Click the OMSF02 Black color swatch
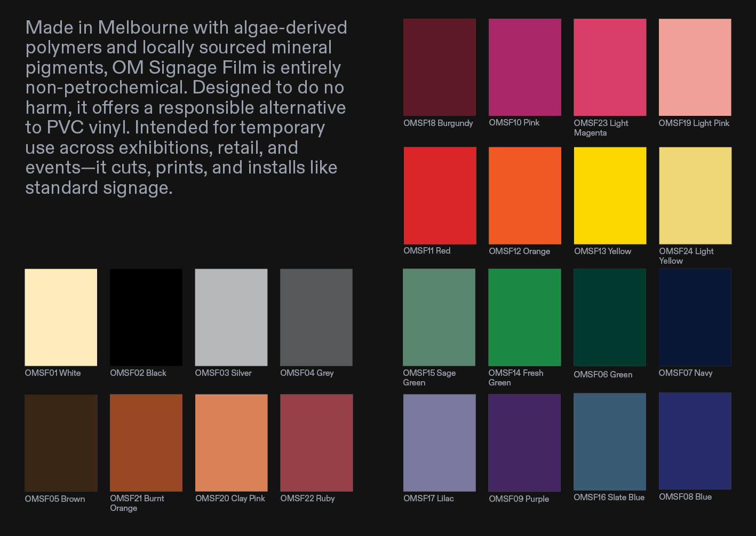756x536 pixels. (x=146, y=317)
